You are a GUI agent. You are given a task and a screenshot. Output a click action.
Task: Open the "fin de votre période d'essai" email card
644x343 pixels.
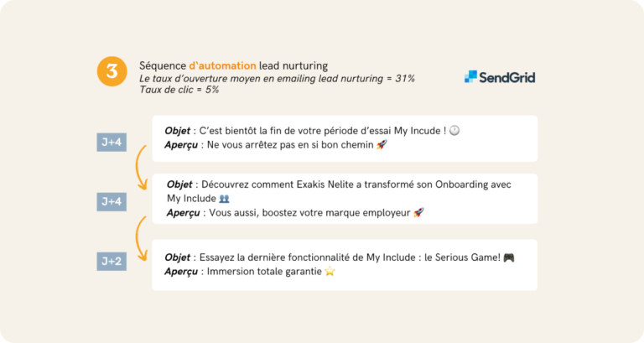coord(345,138)
